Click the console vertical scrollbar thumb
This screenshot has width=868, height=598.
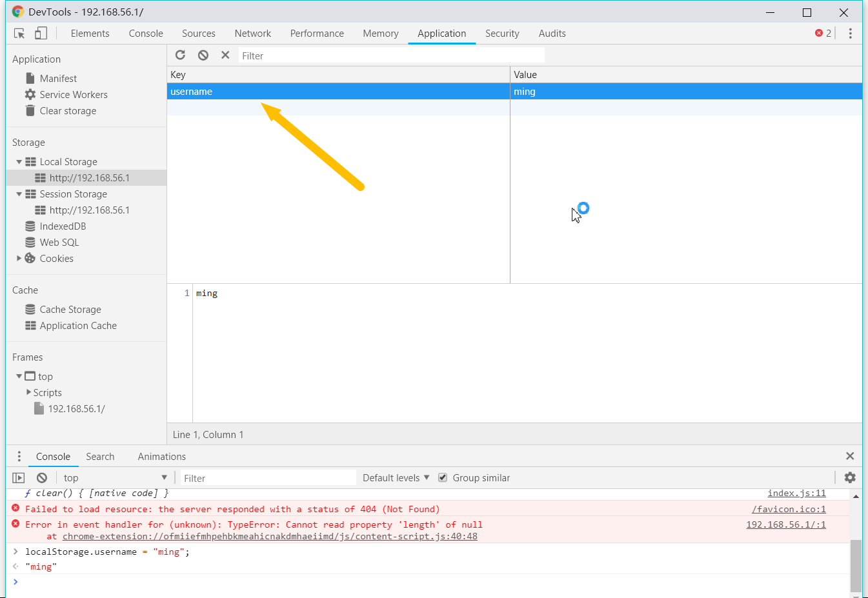coord(856,566)
